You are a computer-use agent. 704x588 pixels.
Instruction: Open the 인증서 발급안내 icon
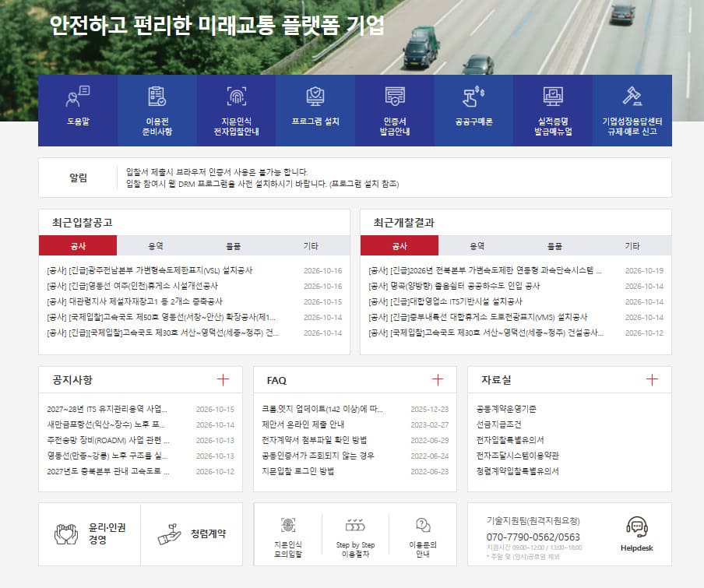(x=395, y=96)
